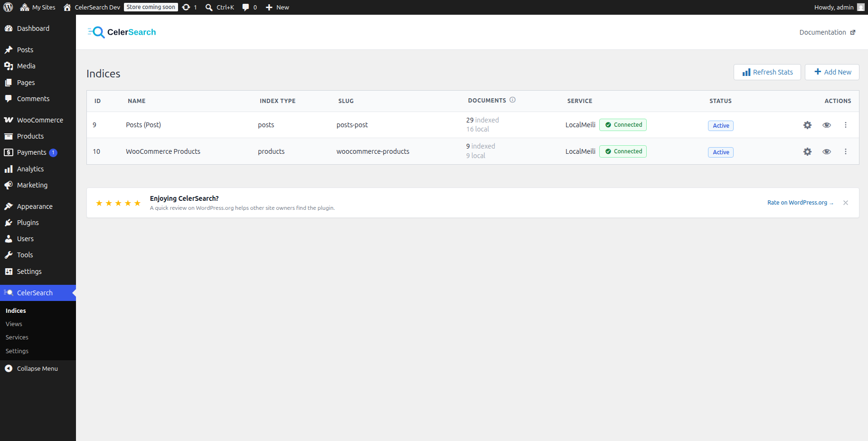Screen dimensions: 868x441
Task: Click Active status of WooCommerce Products index
Action: tap(721, 152)
